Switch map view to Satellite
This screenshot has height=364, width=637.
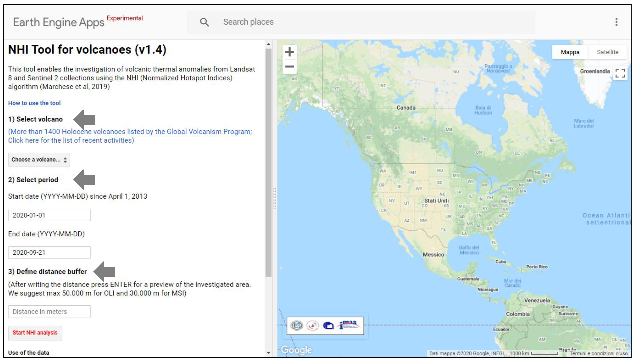click(x=607, y=52)
